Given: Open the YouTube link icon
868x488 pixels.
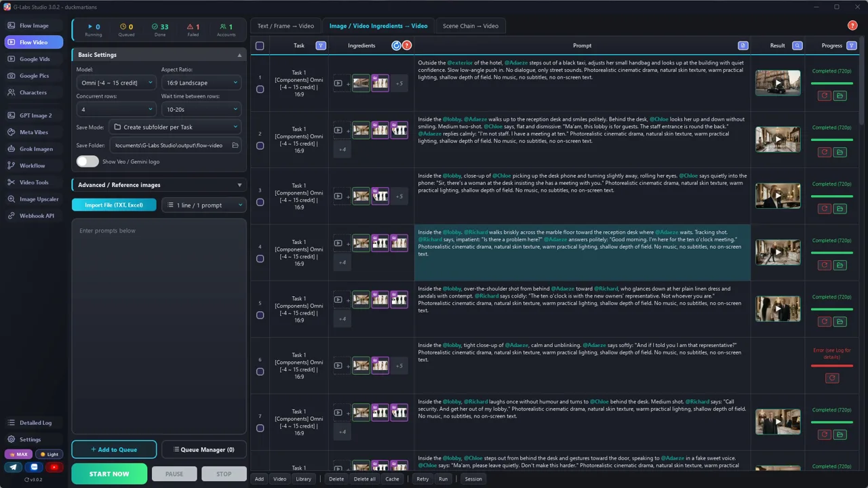Looking at the screenshot, I should 54,467.
